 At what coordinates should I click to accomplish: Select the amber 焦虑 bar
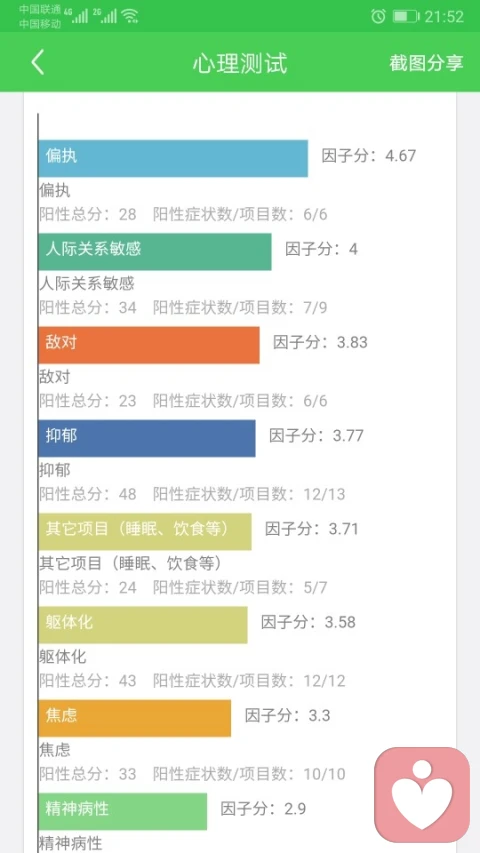coord(134,718)
